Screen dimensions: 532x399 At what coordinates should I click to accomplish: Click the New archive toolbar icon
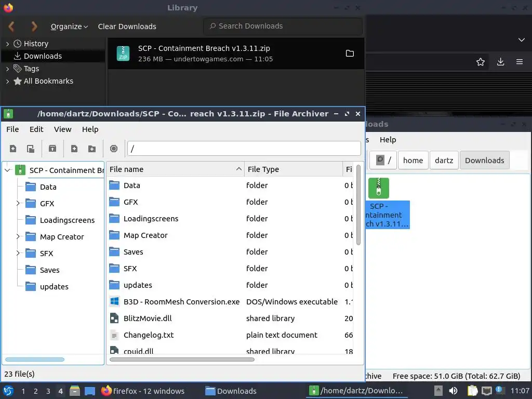pyautogui.click(x=13, y=149)
